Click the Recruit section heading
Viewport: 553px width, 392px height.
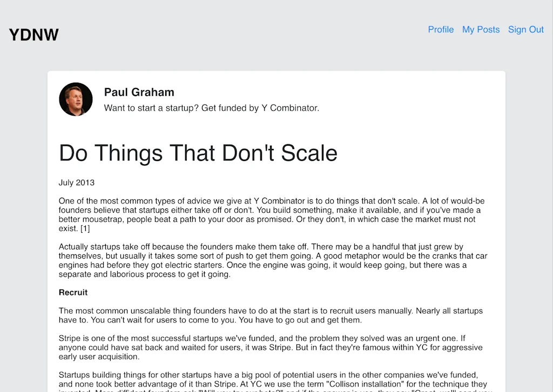73,292
